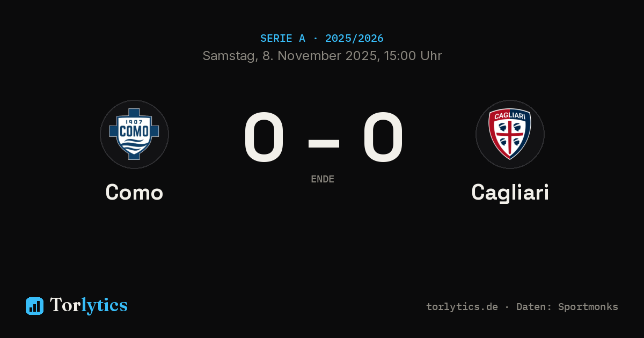
Task: Open the Cagliari team name
Action: pyautogui.click(x=510, y=192)
